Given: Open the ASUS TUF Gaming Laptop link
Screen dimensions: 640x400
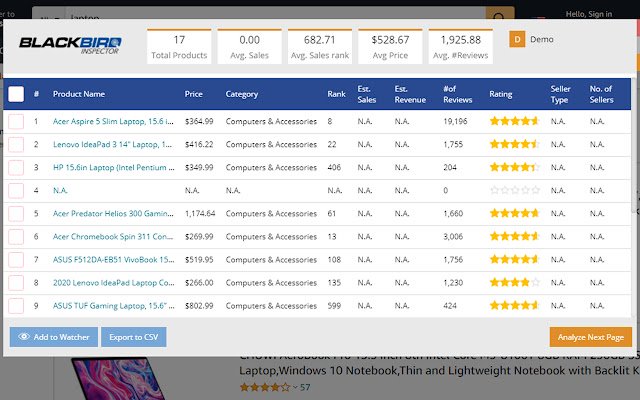Looking at the screenshot, I should click(113, 306).
